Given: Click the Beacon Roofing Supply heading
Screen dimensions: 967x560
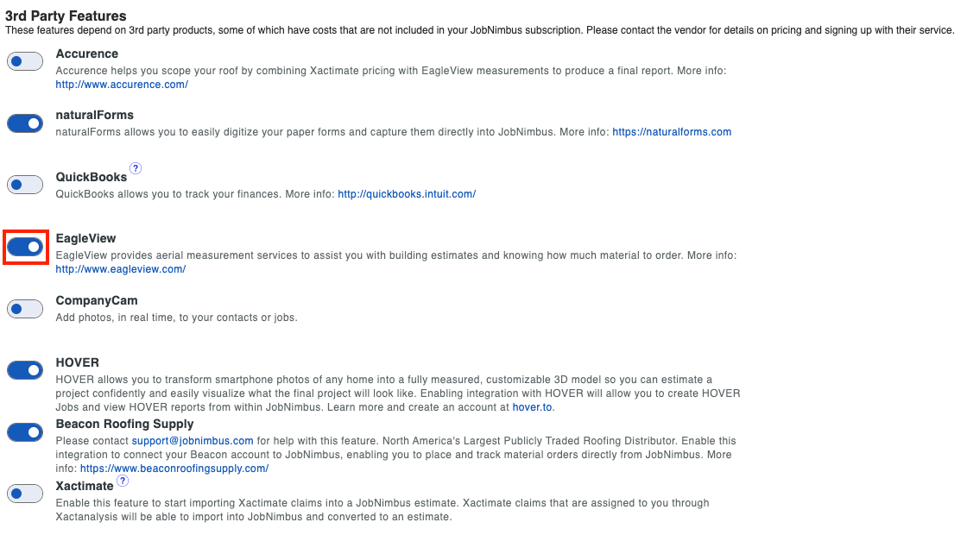Looking at the screenshot, I should tap(124, 424).
